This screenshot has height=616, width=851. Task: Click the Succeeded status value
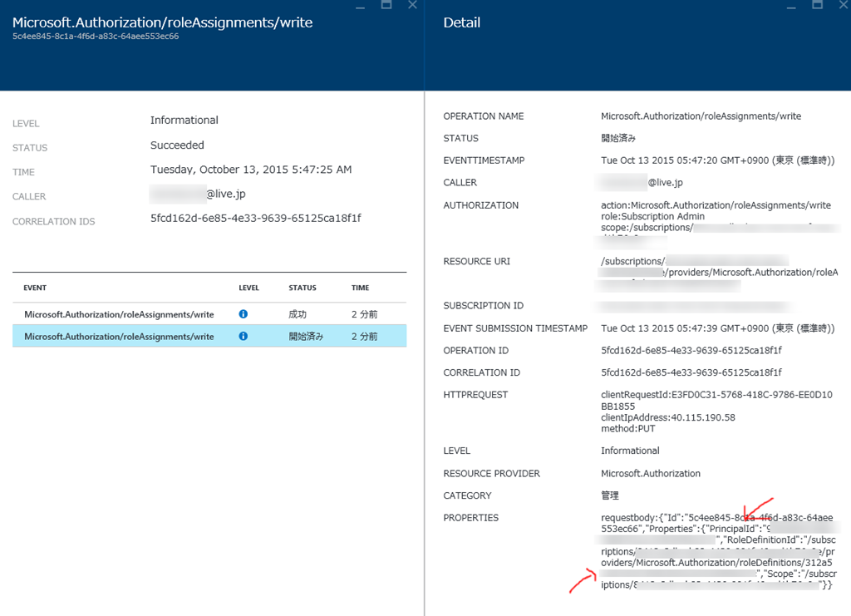pos(177,145)
